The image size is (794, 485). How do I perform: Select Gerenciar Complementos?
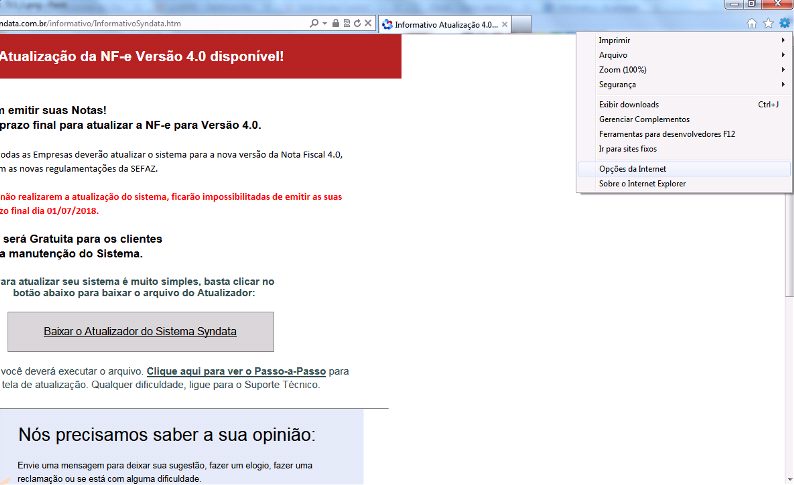click(685, 119)
